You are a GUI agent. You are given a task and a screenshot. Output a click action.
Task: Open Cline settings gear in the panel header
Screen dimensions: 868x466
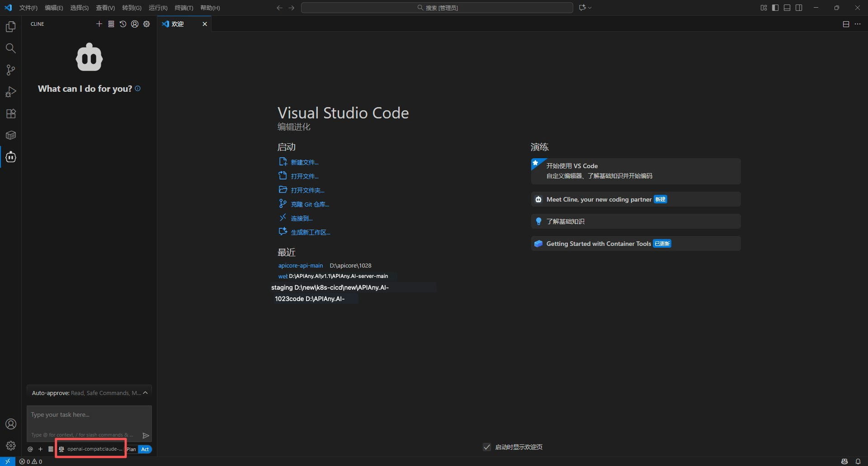coord(146,24)
